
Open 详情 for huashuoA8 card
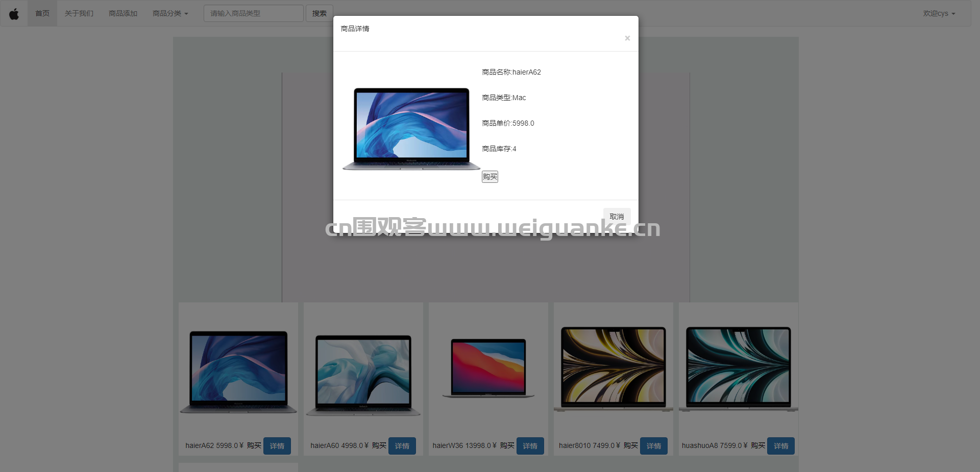(781, 446)
